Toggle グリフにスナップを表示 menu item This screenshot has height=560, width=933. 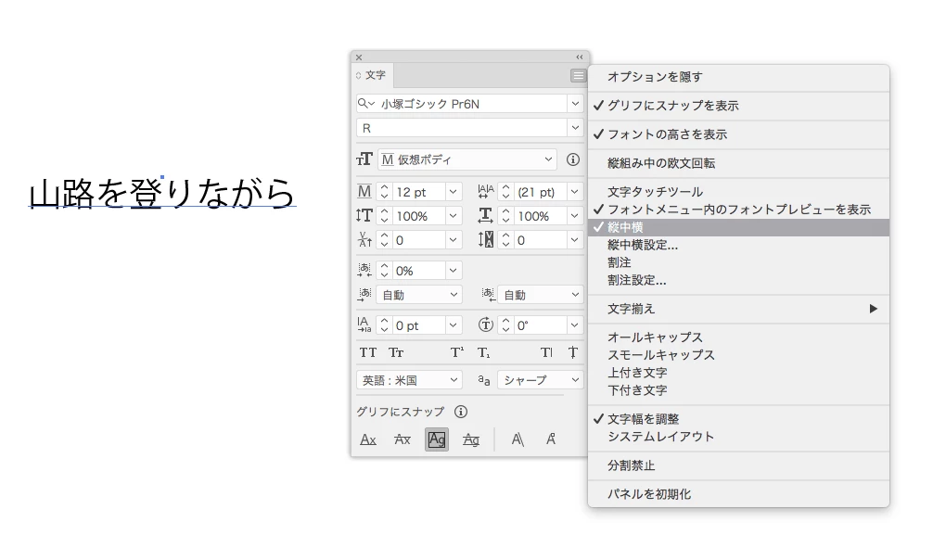pyautogui.click(x=738, y=106)
